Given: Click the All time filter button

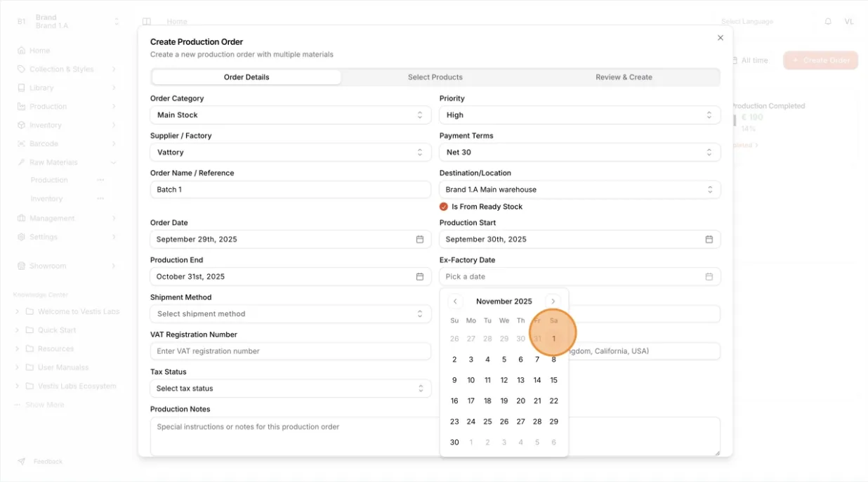Looking at the screenshot, I should coord(749,60).
